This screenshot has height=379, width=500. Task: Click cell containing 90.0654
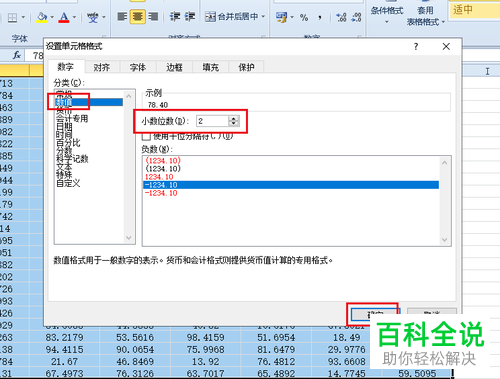[135, 349]
